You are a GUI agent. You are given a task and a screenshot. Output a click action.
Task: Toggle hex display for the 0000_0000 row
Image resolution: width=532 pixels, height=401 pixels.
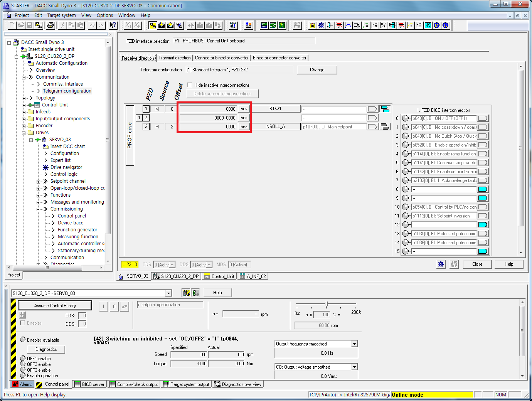pos(244,118)
